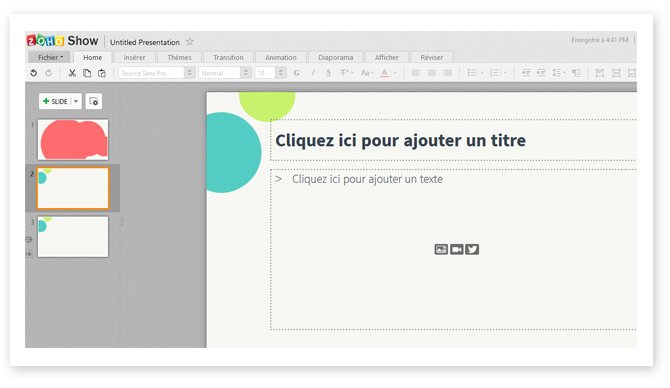Click the Normal style stepper arrows
This screenshot has height=388, width=670.
[246, 73]
